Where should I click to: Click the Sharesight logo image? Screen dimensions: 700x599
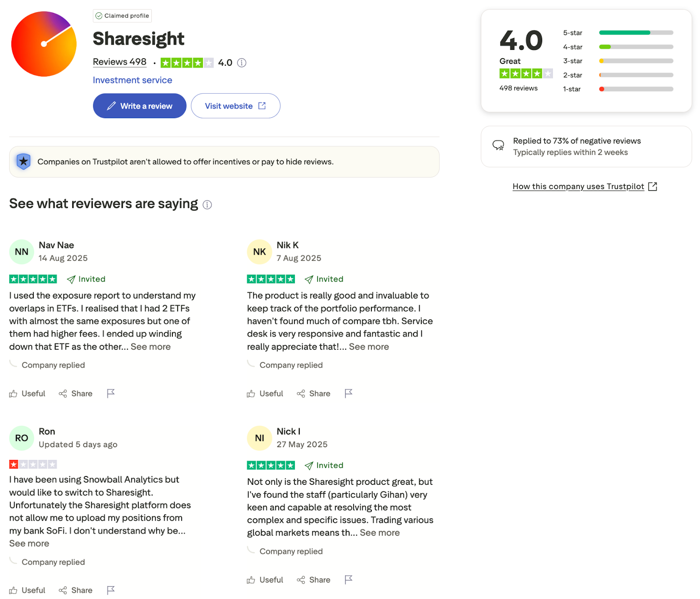pos(44,44)
